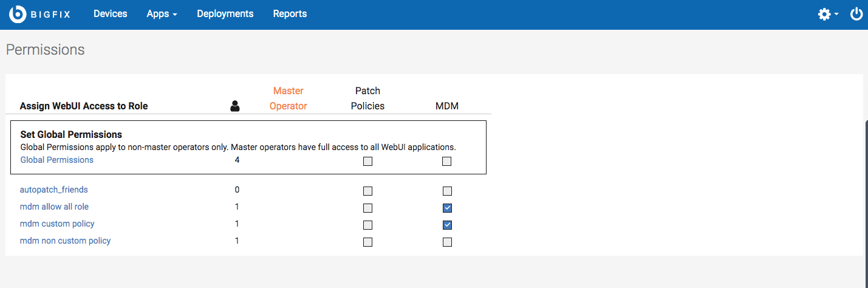This screenshot has width=868, height=288.
Task: Open the Reports page
Action: [290, 14]
